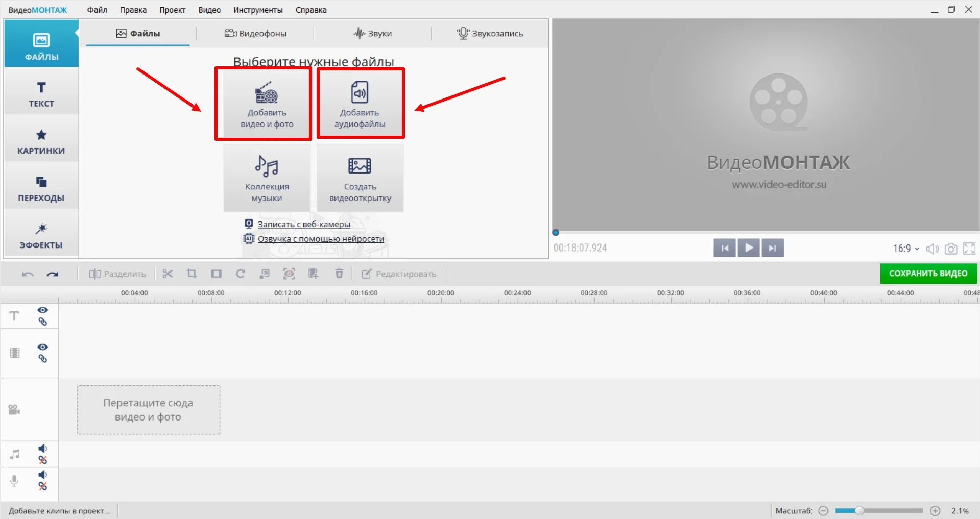The width and height of the screenshot is (980, 519).
Task: Open the Справка menu
Action: pos(311,10)
